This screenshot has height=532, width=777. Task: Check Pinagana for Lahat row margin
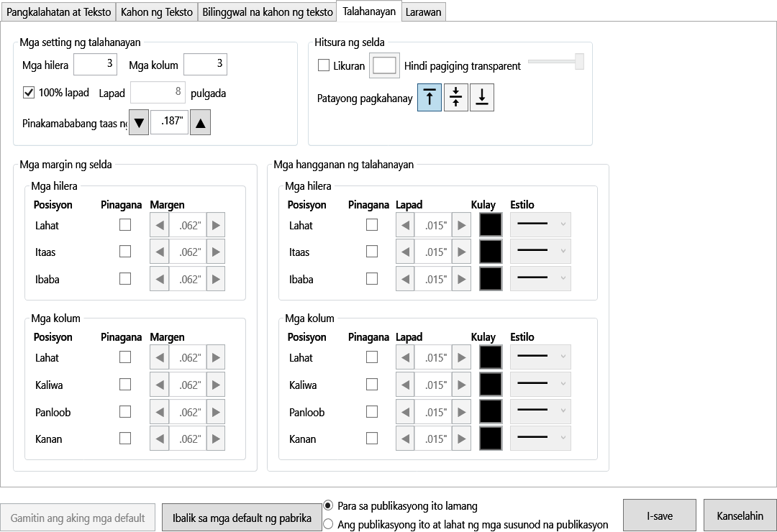coord(125,225)
